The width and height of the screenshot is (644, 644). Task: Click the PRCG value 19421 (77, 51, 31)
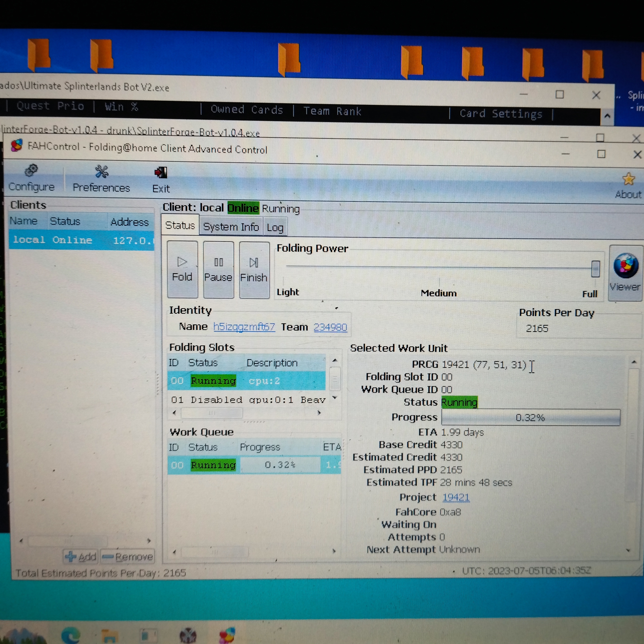[484, 365]
